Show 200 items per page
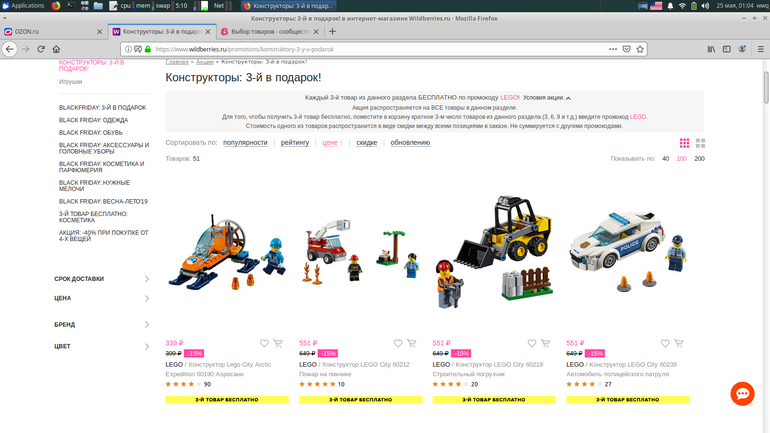This screenshot has width=770, height=433. pos(699,159)
